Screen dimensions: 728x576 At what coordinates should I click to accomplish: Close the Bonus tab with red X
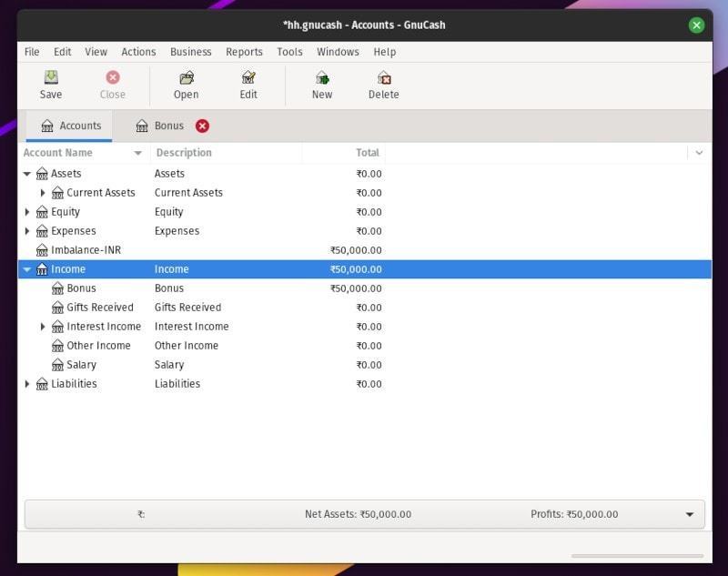(202, 126)
